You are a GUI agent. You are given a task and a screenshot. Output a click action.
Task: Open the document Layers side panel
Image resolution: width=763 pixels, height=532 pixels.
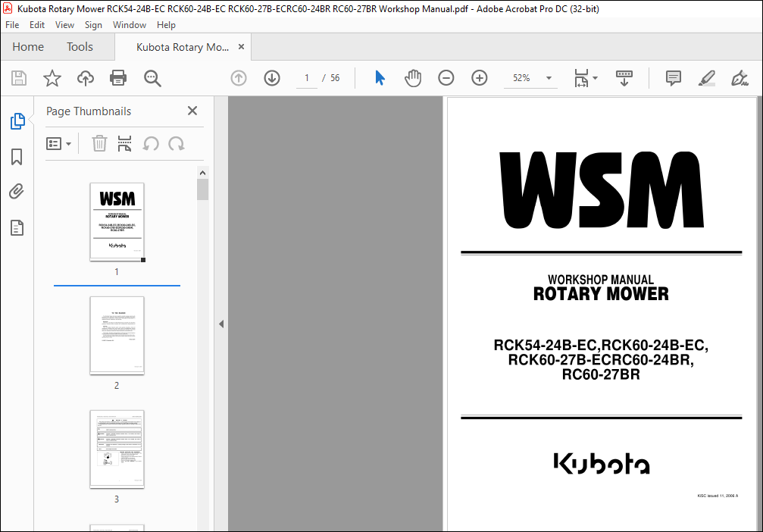[17, 228]
